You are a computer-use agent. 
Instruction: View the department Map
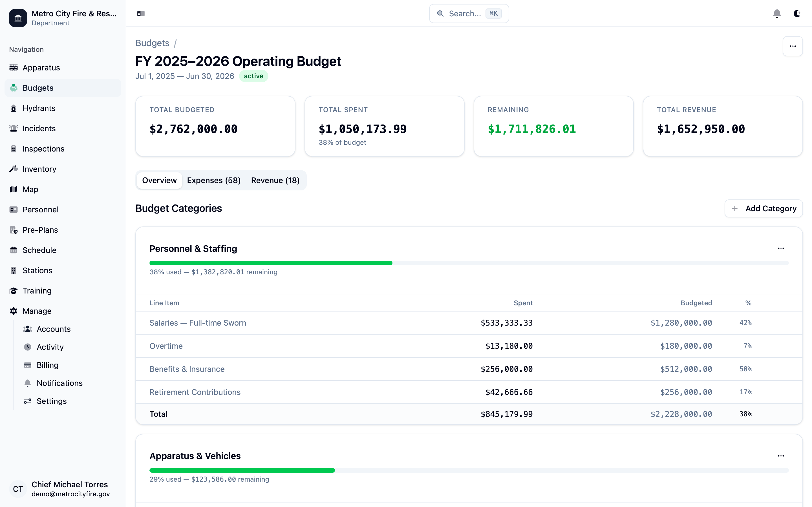click(x=30, y=189)
